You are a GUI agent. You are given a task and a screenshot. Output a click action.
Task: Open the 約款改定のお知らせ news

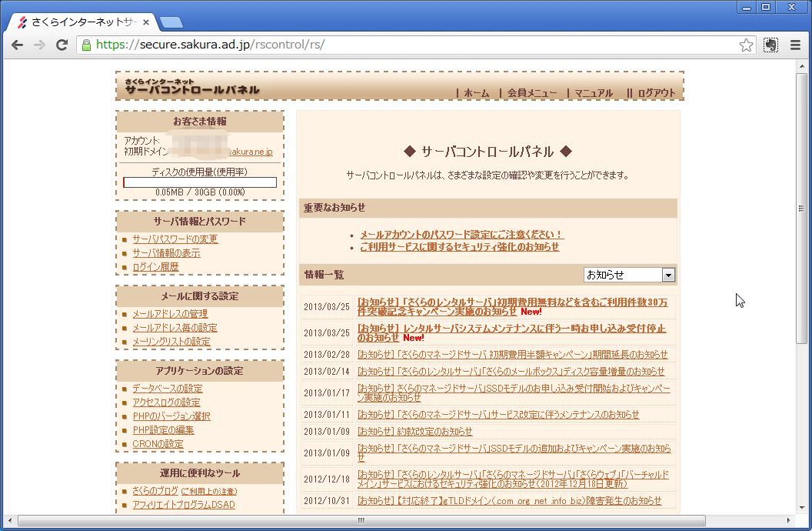414,432
